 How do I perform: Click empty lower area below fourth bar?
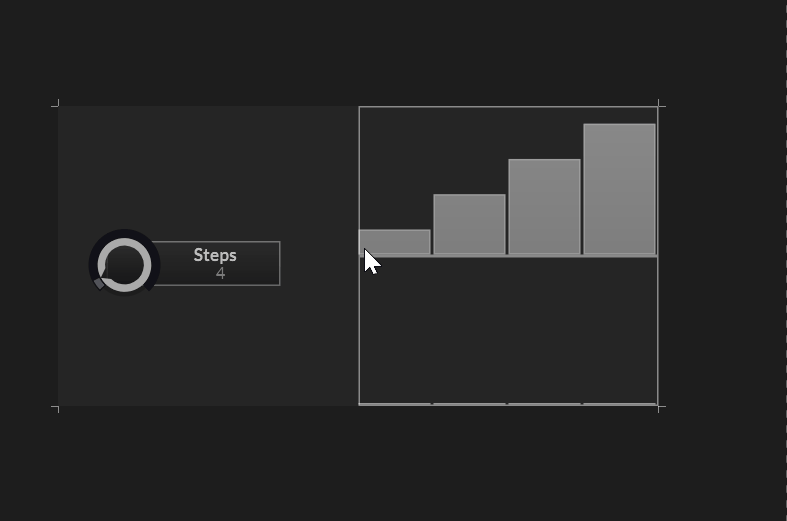click(x=619, y=330)
